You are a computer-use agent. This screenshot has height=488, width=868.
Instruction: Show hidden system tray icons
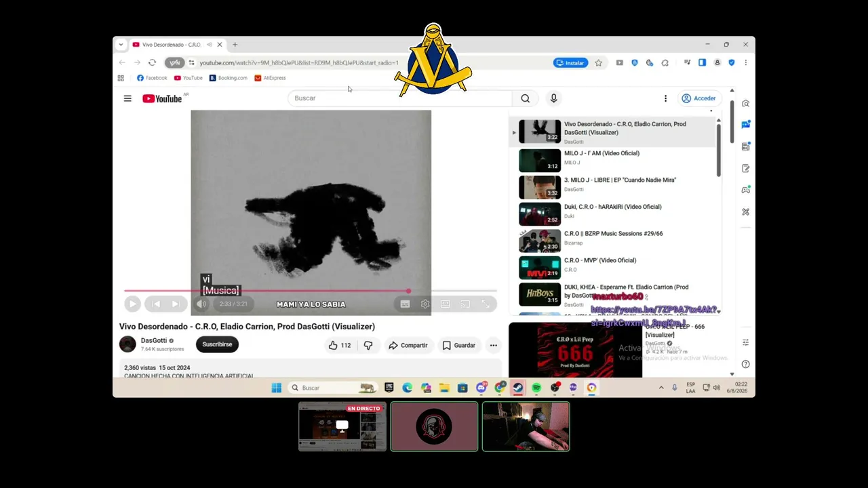point(661,388)
